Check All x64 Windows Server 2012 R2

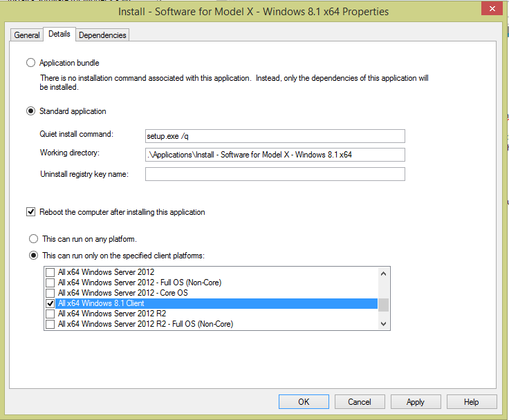[50, 314]
